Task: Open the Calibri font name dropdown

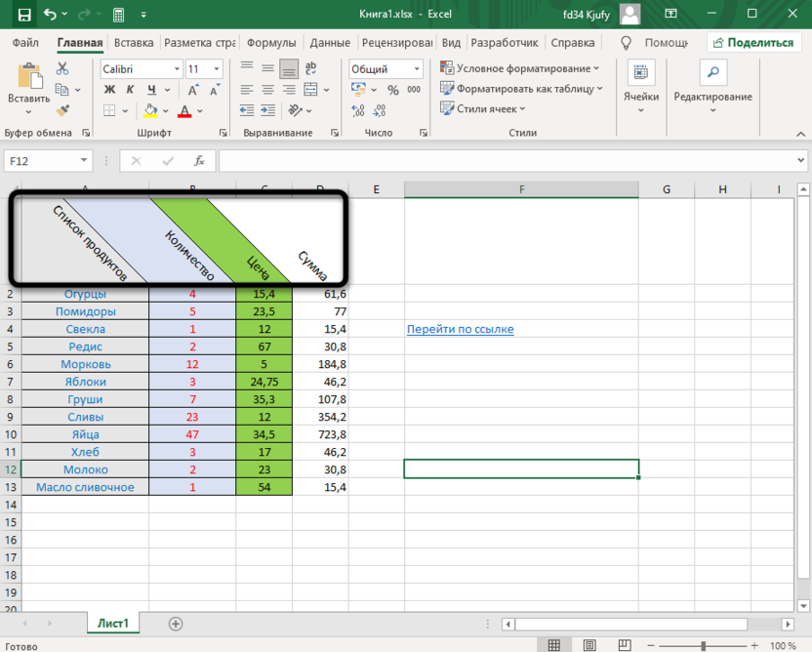Action: pyautogui.click(x=177, y=69)
